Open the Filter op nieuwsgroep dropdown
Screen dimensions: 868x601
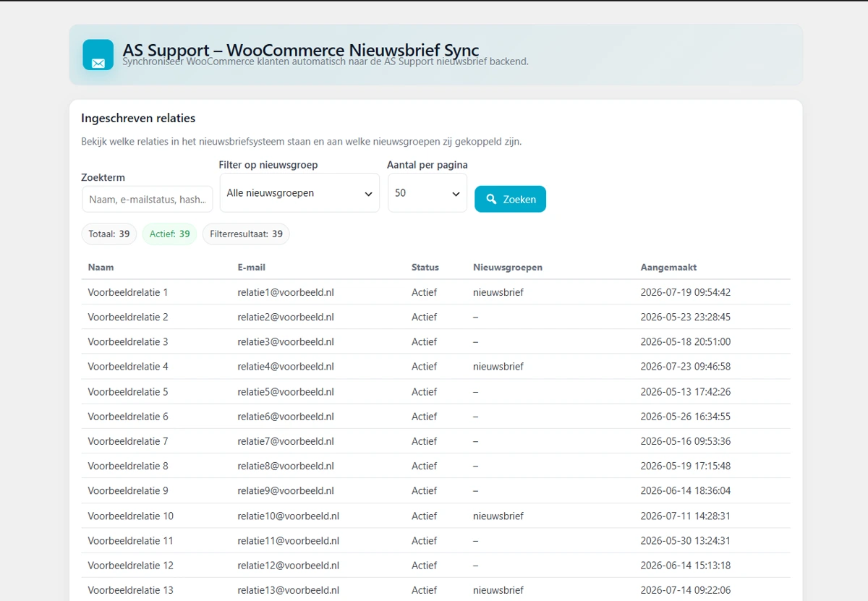299,193
